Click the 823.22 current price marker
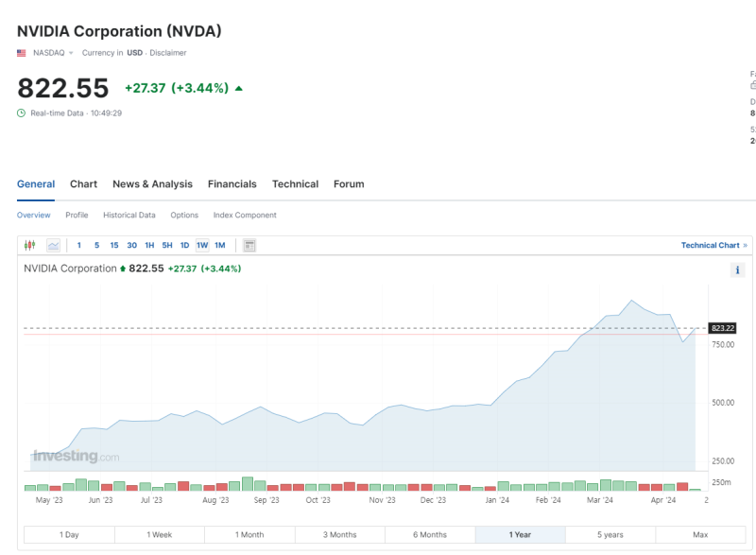Screen dimensions: 756x555 pos(723,328)
